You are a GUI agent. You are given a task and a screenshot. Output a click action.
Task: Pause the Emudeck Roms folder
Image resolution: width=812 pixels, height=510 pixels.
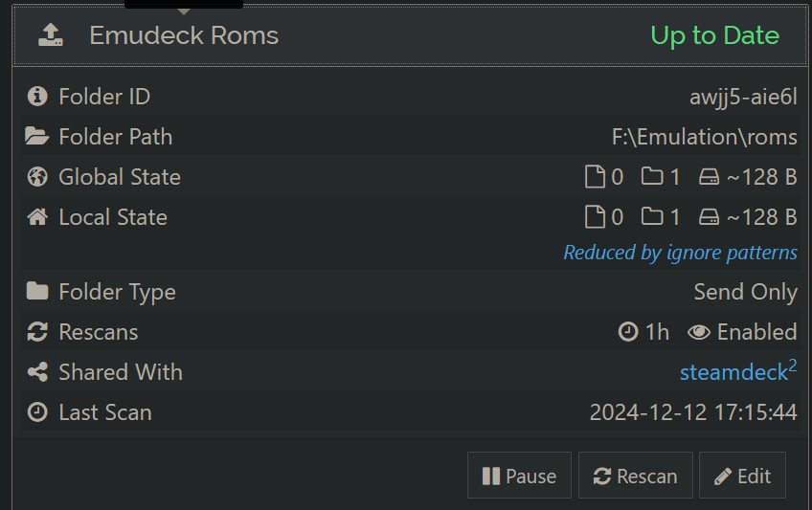click(519, 476)
